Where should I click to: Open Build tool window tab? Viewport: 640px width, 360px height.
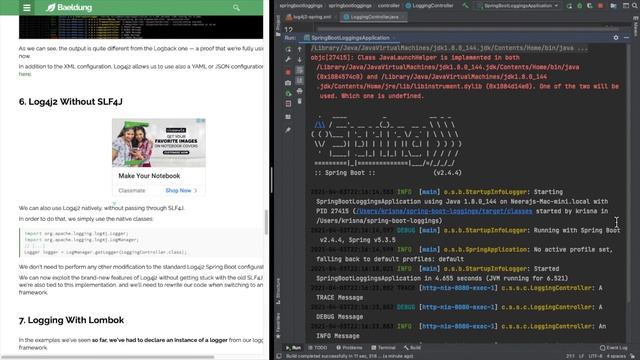point(413,348)
